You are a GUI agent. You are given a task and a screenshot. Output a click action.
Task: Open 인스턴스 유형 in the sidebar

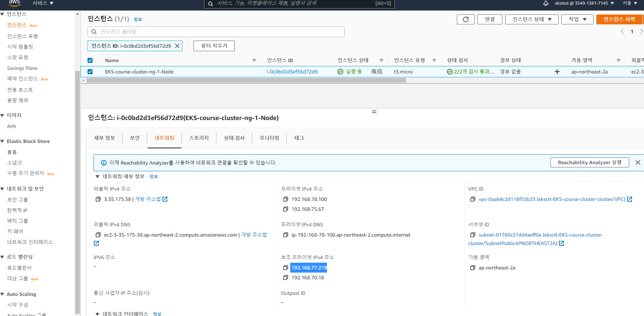[23, 36]
